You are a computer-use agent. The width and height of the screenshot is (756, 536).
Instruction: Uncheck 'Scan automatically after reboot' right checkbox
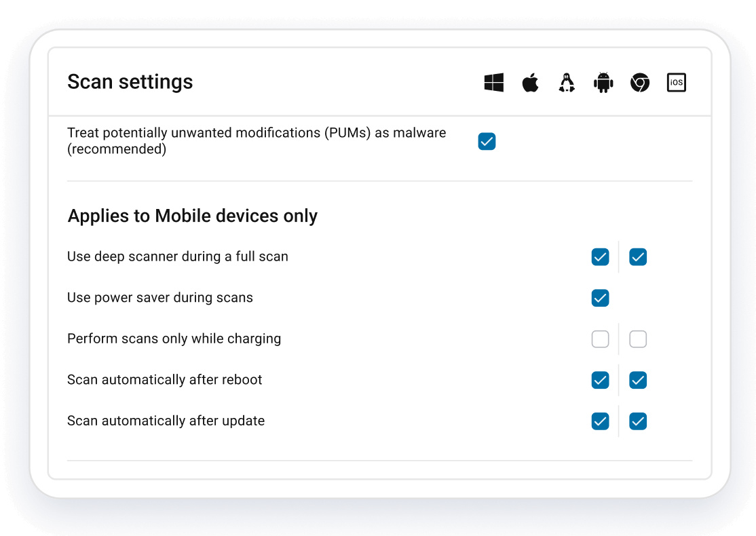coord(638,380)
